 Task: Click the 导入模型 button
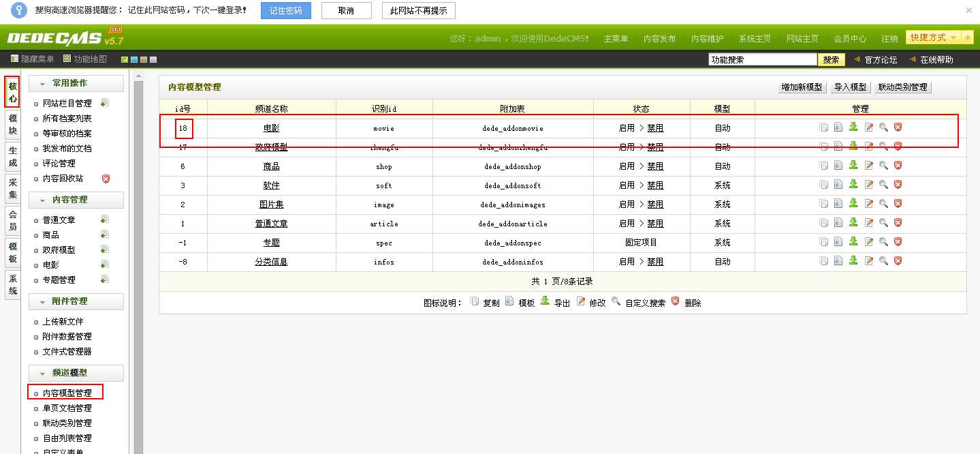pos(850,87)
